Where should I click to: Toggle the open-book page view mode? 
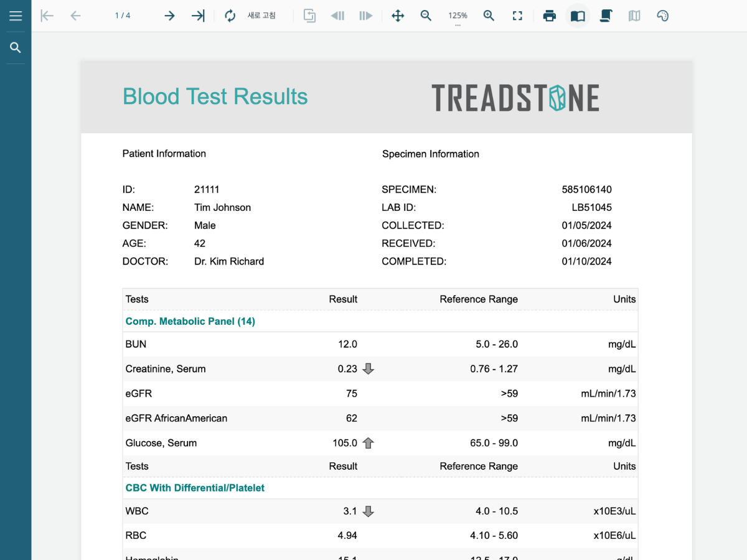578,16
